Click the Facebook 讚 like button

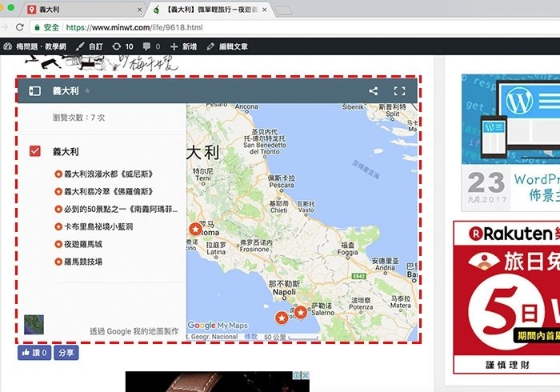[x=35, y=352]
